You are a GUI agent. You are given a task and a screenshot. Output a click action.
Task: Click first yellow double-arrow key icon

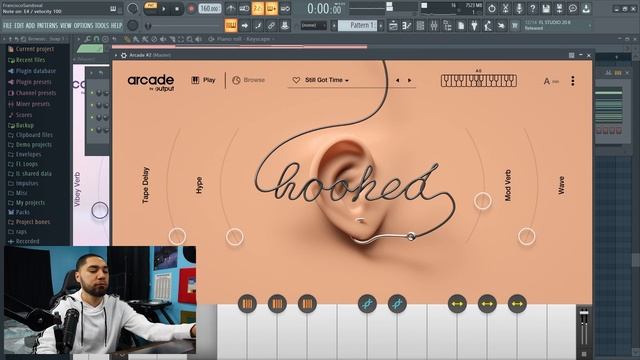pyautogui.click(x=457, y=304)
